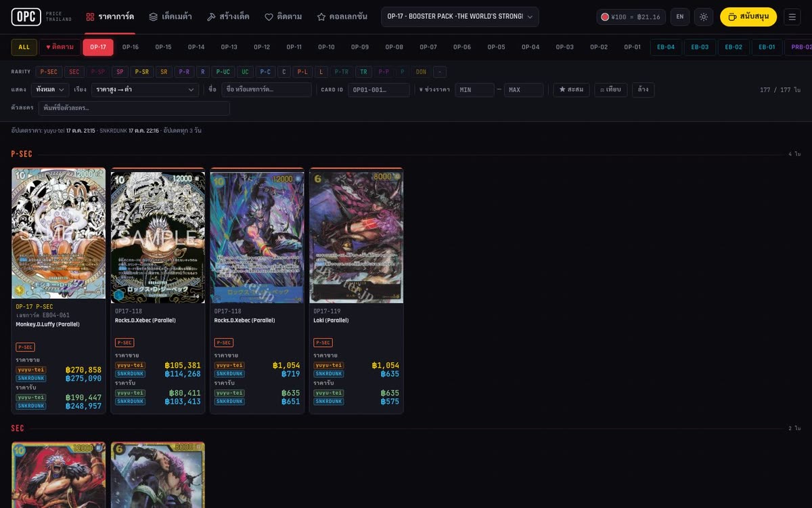
Task: Toggle the DON rarity filter chip
Action: coord(421,72)
